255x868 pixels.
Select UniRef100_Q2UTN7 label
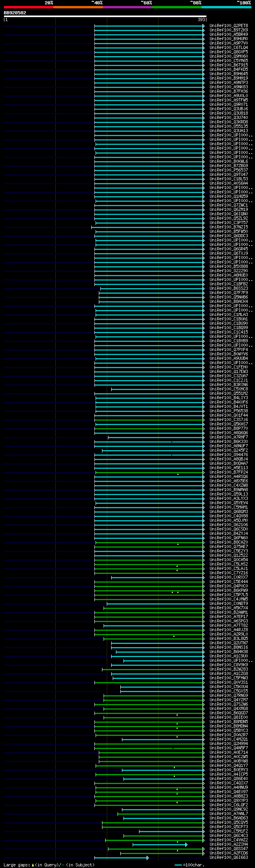click(x=229, y=643)
